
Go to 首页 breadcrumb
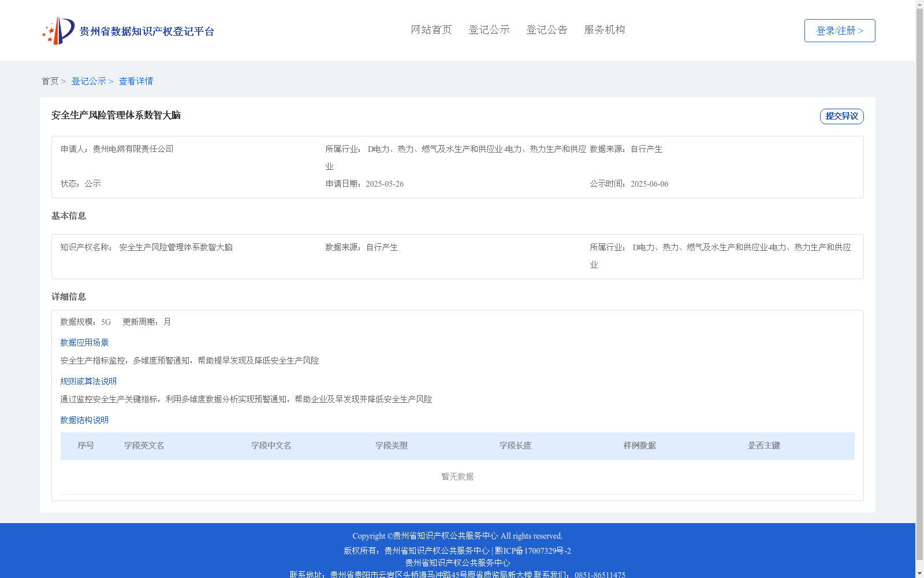point(50,81)
